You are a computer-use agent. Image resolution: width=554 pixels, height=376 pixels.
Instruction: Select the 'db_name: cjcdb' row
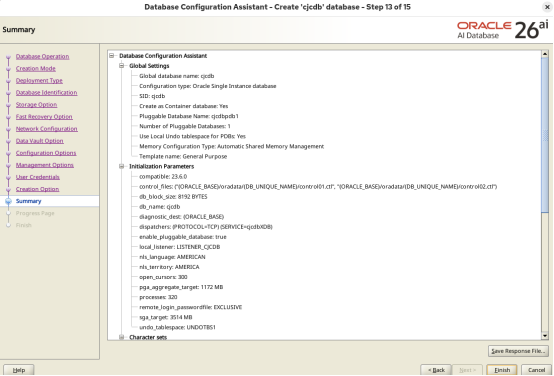point(160,207)
